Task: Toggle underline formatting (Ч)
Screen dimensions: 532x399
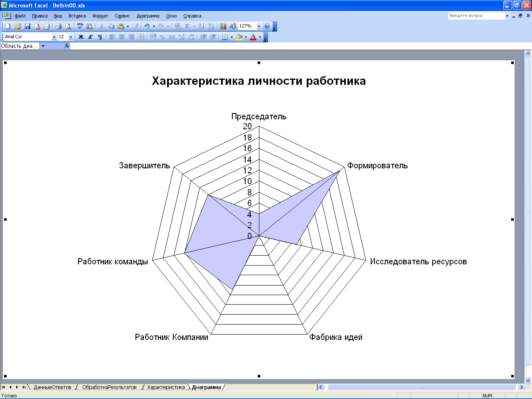Action: pos(100,37)
